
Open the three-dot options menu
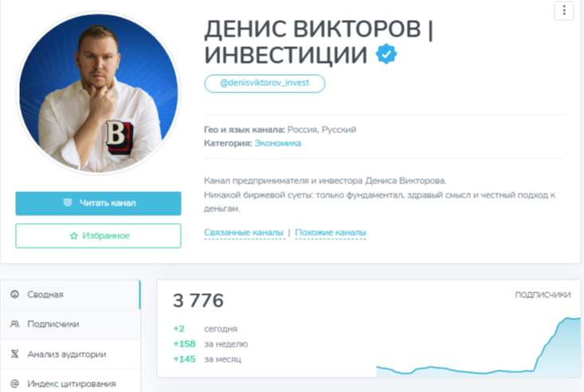(x=564, y=10)
